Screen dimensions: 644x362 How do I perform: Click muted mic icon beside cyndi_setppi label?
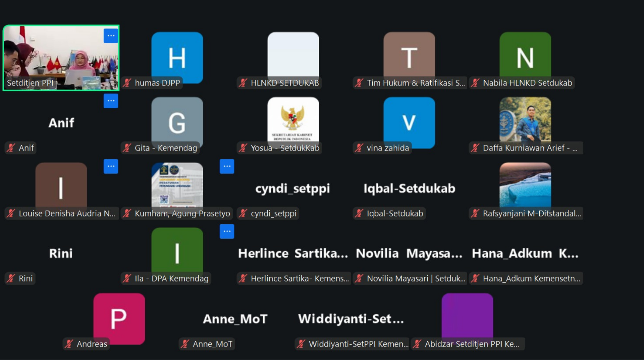243,213
